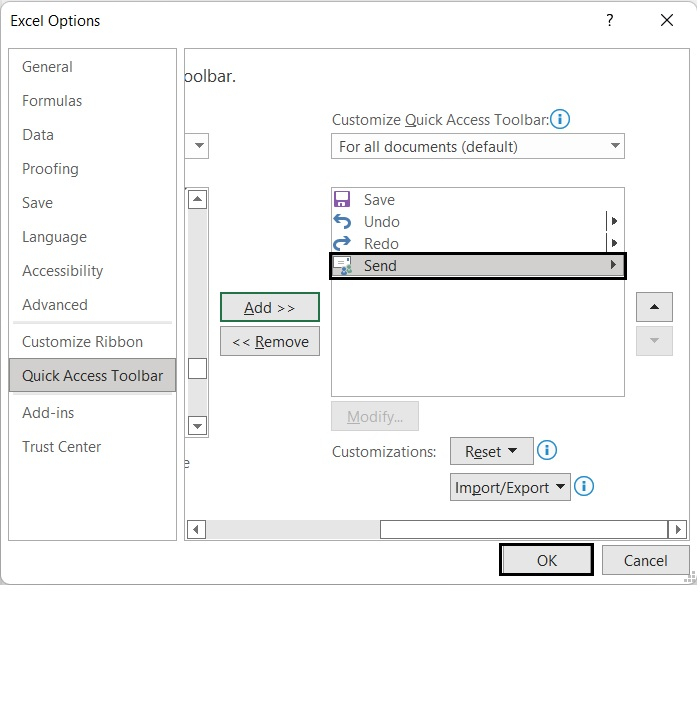Open the Customize Ribbon section
This screenshot has width=700, height=707.
pos(82,342)
